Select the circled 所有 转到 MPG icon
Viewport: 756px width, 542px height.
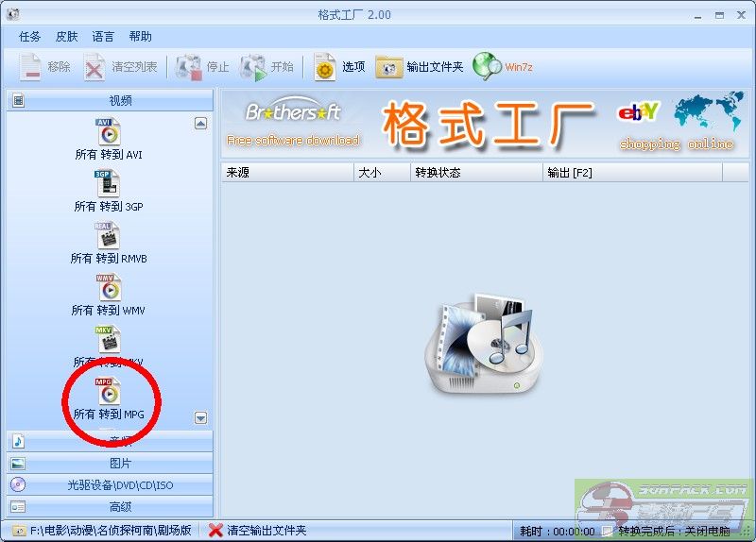109,392
